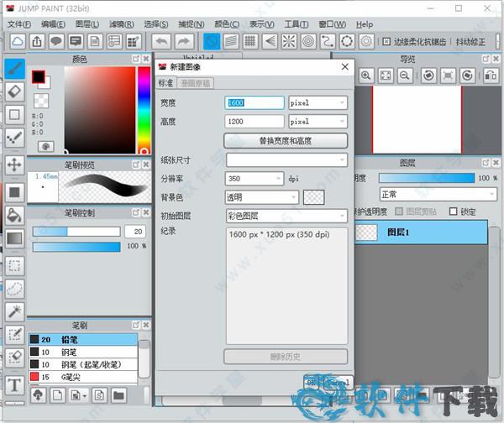Open the layer blend mode 正常 dropdown
Image resolution: width=504 pixels, height=423 pixels.
coord(432,195)
